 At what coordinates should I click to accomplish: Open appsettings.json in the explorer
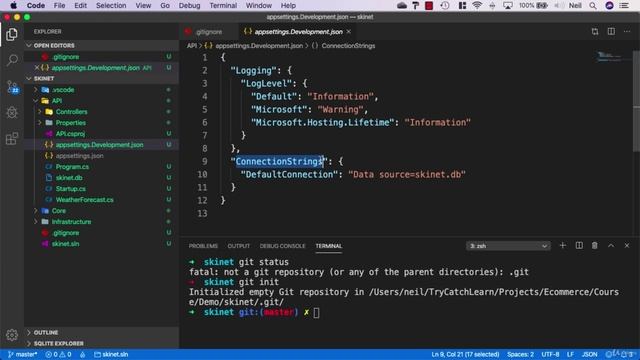pyautogui.click(x=80, y=156)
